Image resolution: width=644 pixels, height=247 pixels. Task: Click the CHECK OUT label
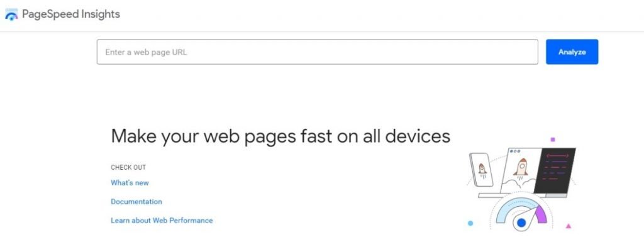(x=128, y=167)
